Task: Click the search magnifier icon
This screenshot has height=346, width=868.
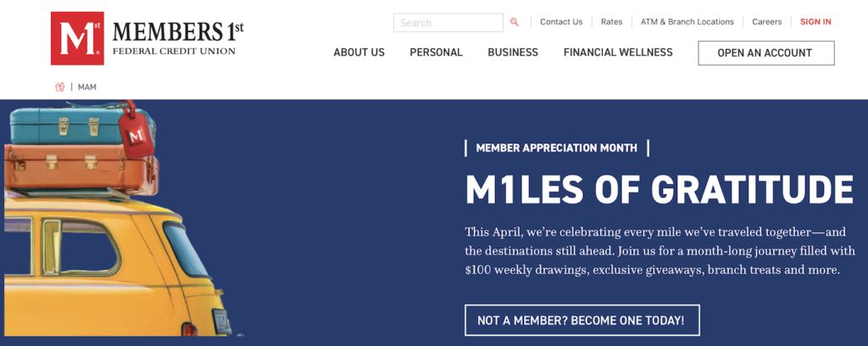Action: coord(515,23)
